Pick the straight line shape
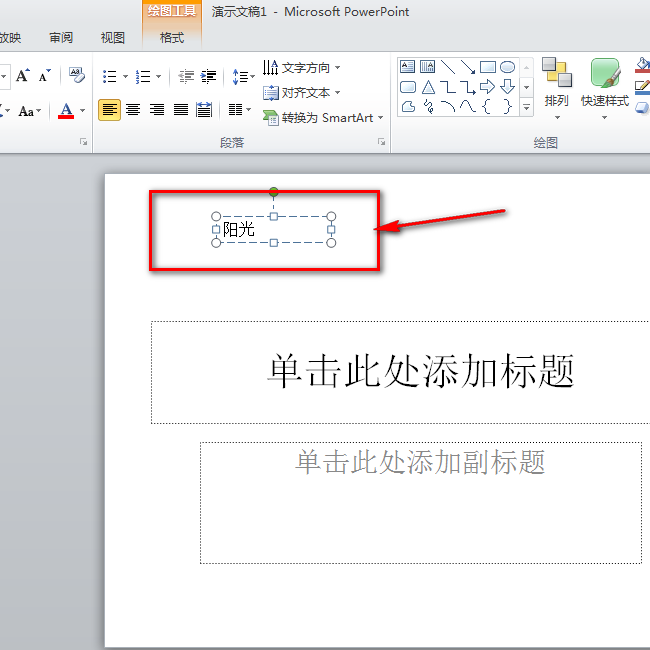This screenshot has width=650, height=650. [448, 66]
